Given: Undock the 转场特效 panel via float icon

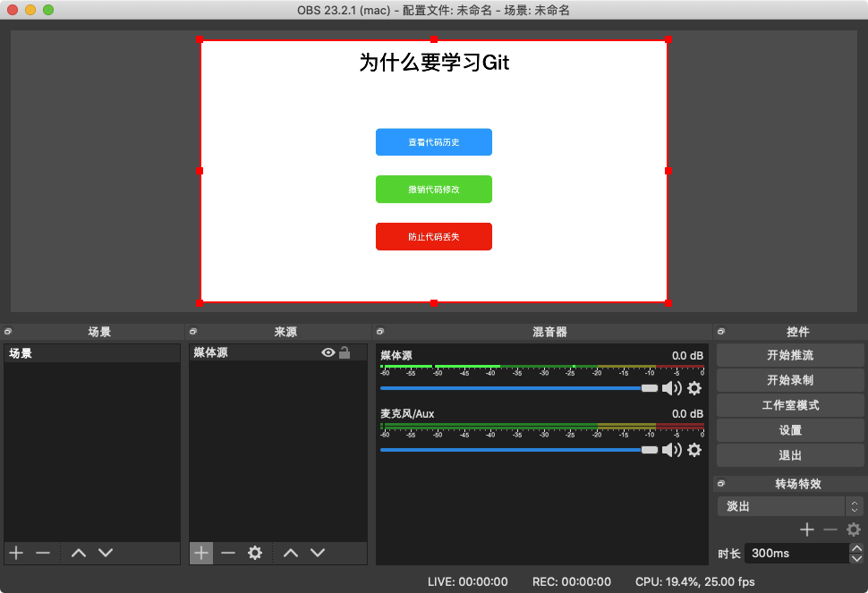Looking at the screenshot, I should [x=721, y=484].
